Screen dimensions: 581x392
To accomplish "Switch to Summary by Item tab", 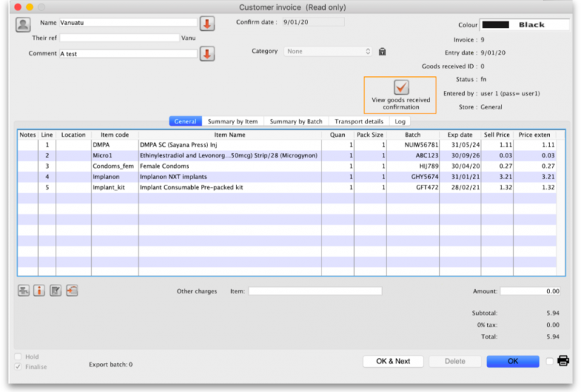I will pyautogui.click(x=233, y=122).
